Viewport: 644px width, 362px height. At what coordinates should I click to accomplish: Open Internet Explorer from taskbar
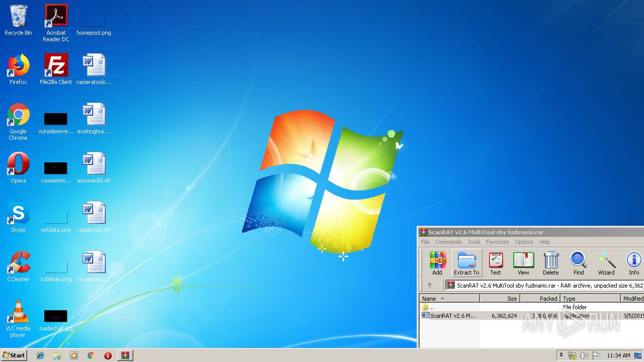[x=40, y=355]
